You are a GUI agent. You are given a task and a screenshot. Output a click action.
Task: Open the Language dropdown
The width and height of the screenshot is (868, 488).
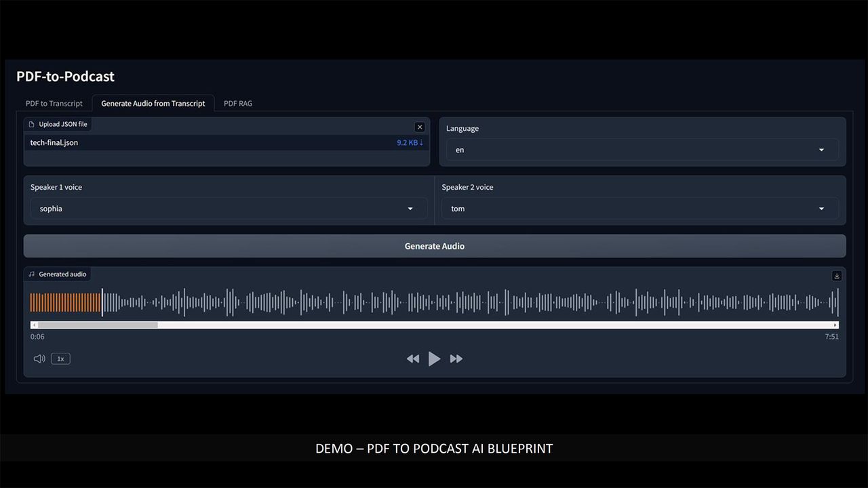click(x=642, y=150)
